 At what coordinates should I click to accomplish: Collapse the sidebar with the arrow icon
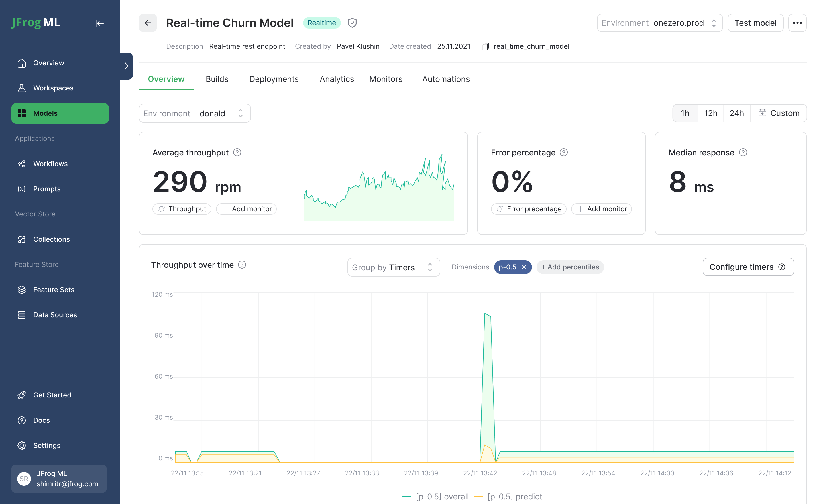pos(99,23)
